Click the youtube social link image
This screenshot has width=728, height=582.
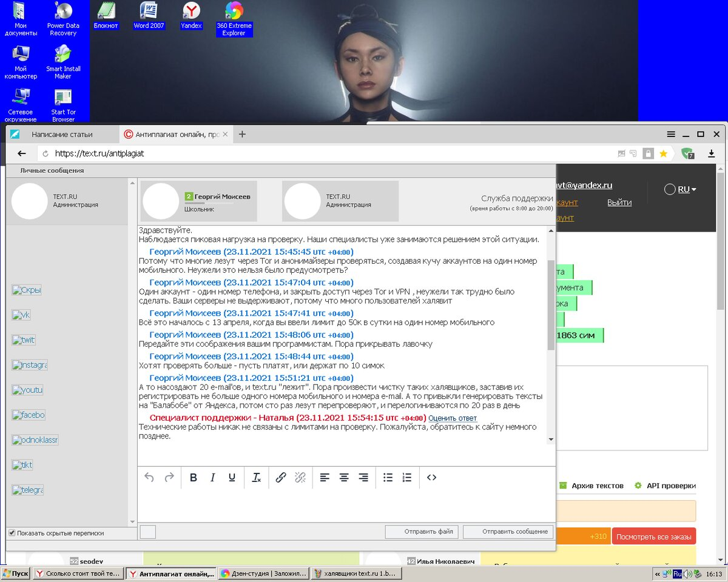(x=27, y=390)
